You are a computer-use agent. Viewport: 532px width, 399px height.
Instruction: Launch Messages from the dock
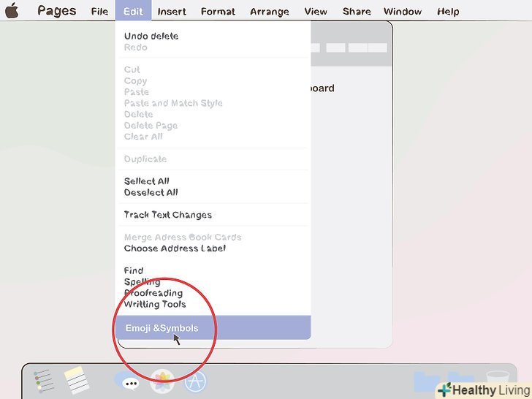126,381
